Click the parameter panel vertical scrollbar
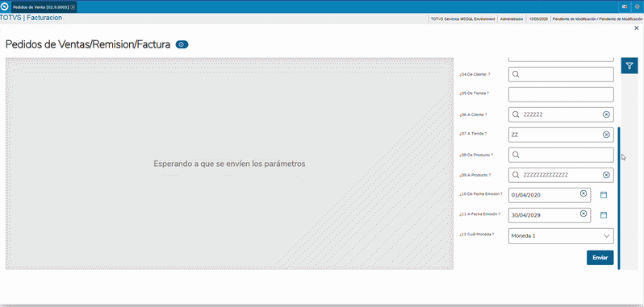 click(619, 198)
